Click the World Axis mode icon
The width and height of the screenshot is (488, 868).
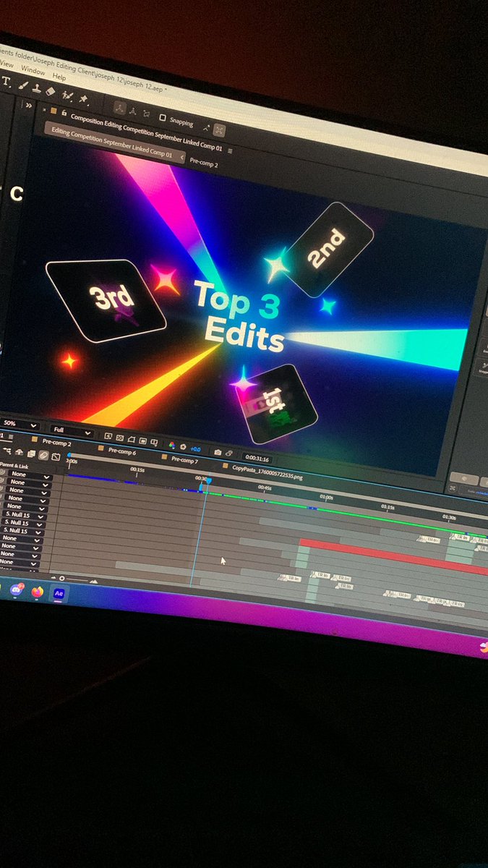133,111
